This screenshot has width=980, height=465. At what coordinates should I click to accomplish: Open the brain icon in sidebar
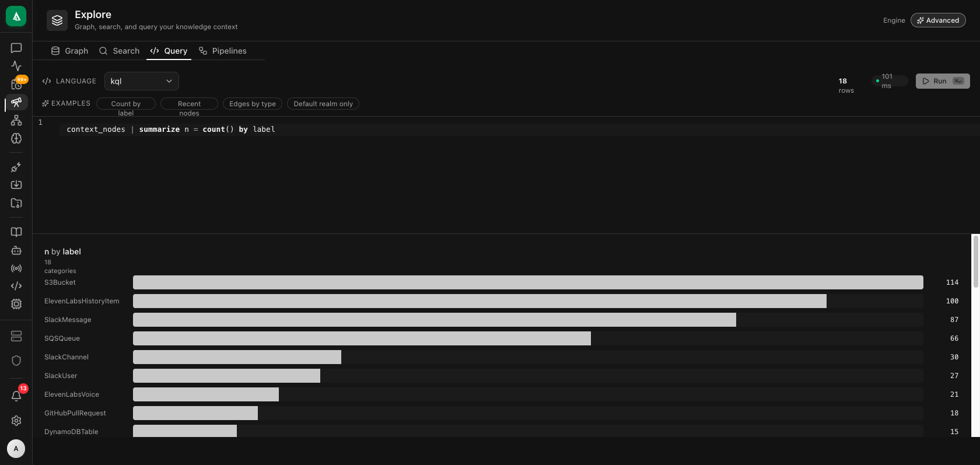coord(16,138)
